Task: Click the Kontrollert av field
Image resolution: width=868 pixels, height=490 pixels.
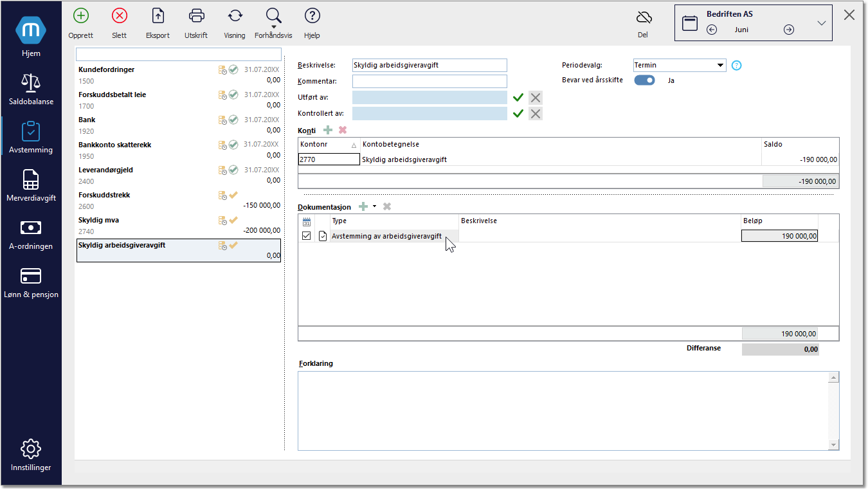Action: click(x=429, y=114)
